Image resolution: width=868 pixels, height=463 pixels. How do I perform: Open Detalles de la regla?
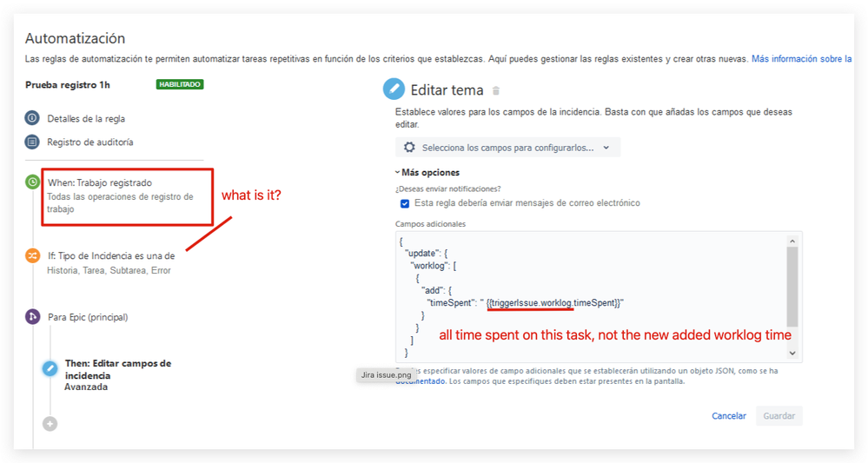click(86, 118)
